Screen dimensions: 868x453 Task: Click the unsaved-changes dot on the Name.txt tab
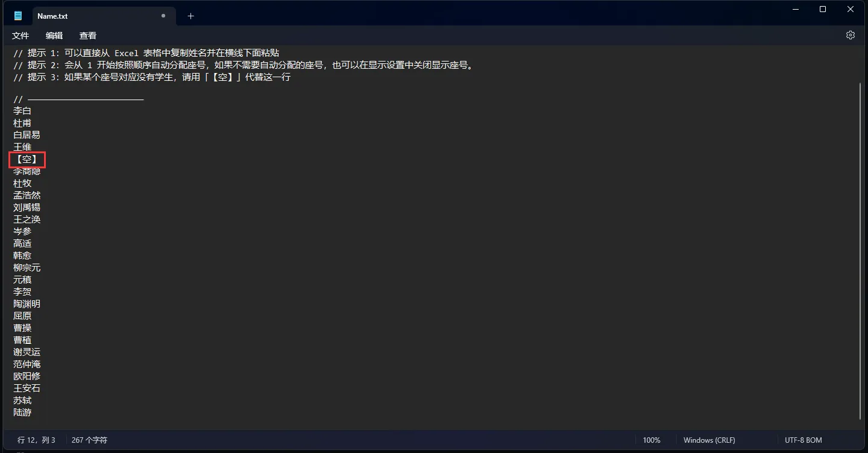point(163,16)
